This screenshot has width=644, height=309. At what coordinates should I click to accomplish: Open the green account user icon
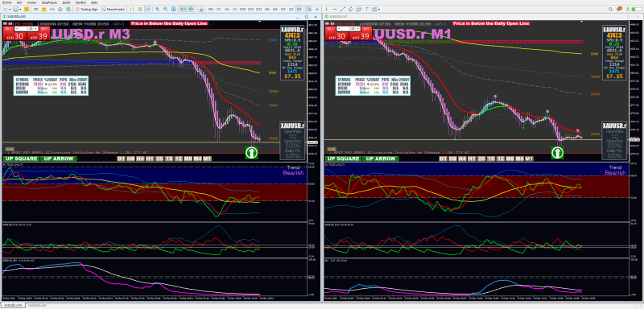coord(628,9)
